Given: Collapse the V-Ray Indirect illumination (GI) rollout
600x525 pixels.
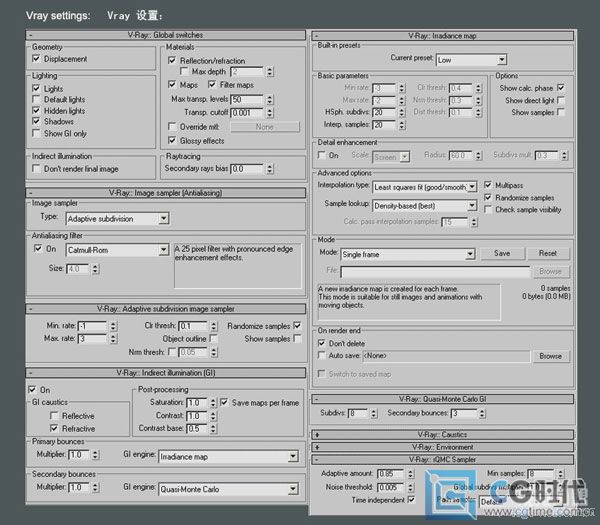Looking at the screenshot, I should point(166,373).
